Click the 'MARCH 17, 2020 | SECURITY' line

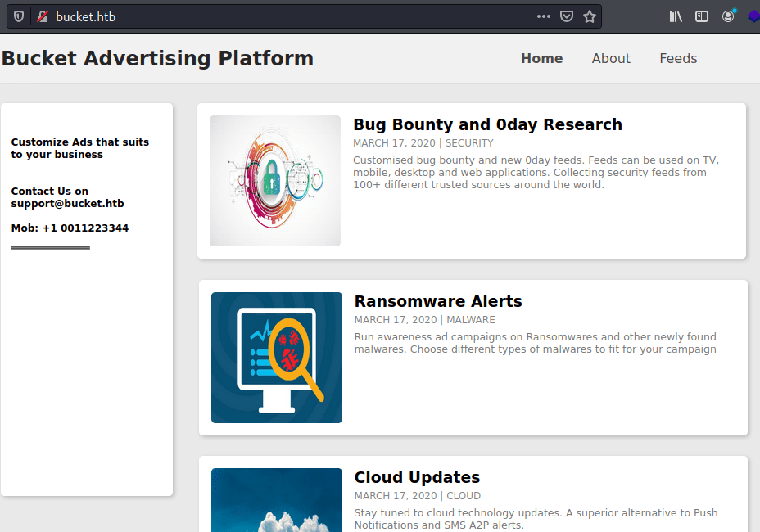coord(423,143)
